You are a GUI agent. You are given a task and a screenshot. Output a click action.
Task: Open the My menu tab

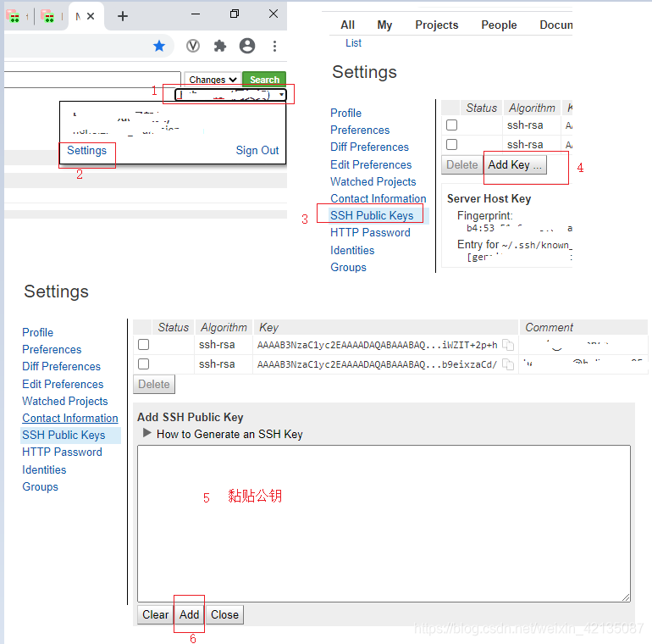[384, 25]
